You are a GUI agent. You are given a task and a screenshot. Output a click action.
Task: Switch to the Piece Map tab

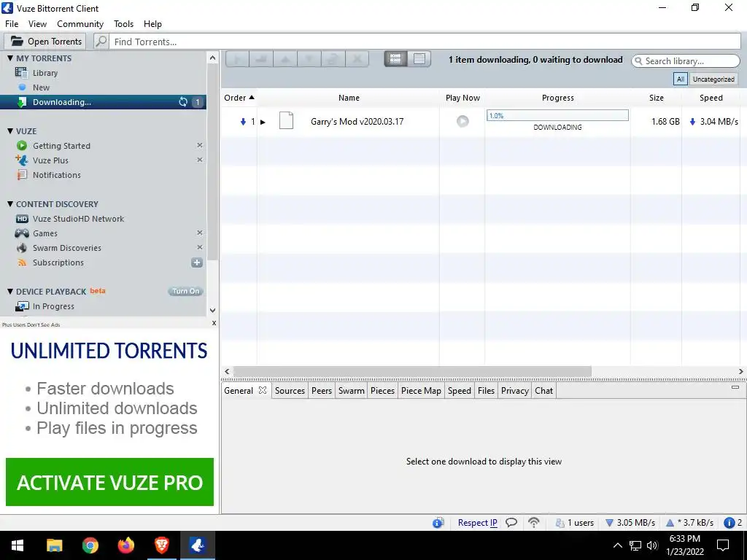[421, 391]
